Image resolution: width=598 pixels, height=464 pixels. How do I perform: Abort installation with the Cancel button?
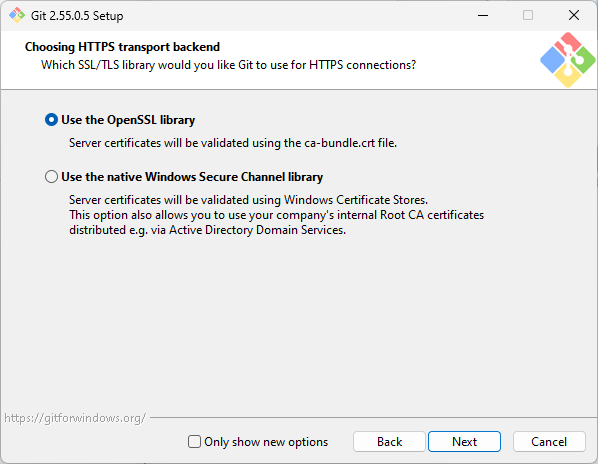(549, 442)
